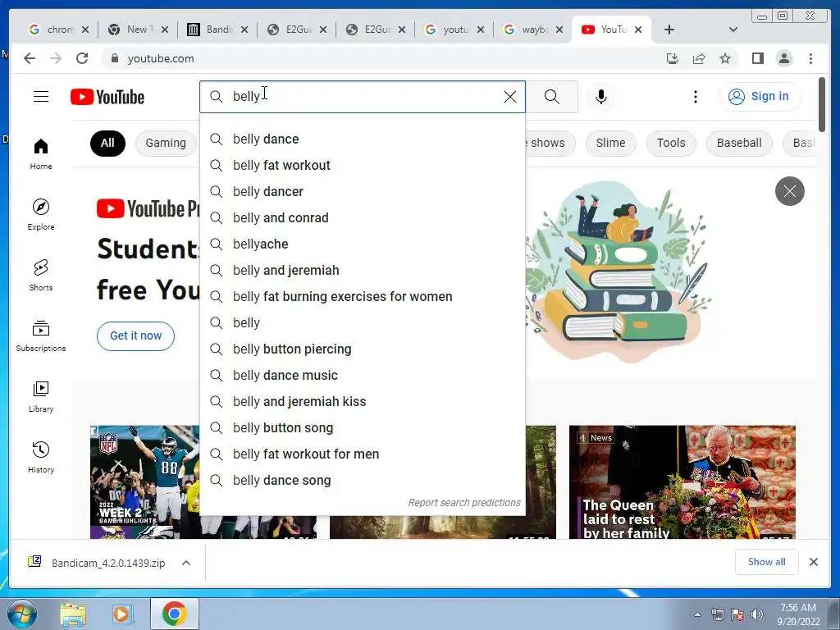840x630 pixels.
Task: Click the page vertical scrollbar
Action: (x=822, y=104)
